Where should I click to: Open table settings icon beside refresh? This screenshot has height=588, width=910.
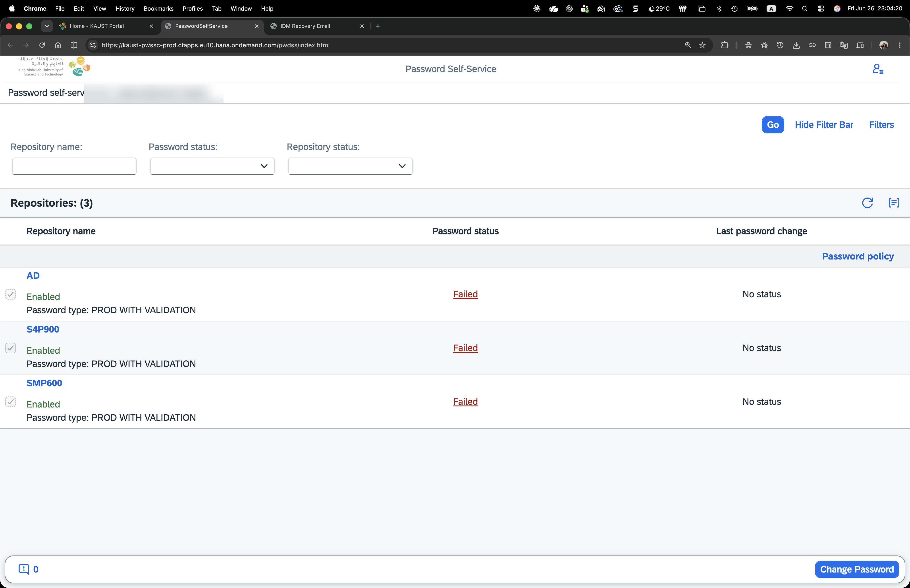[894, 203]
